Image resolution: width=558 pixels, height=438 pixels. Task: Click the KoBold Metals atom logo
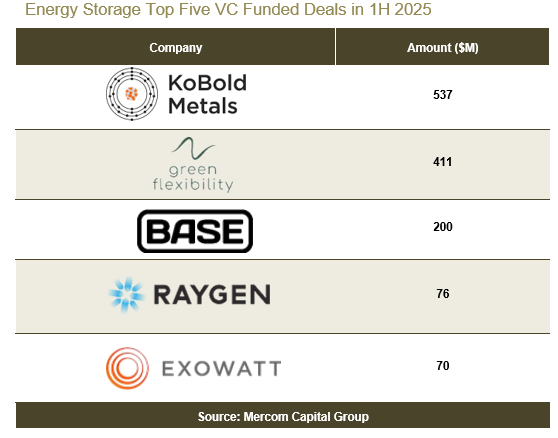132,94
